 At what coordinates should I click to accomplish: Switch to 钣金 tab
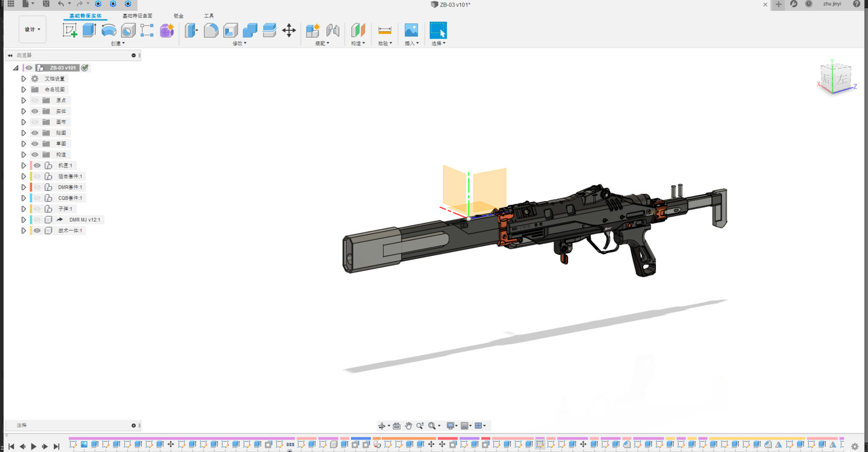click(178, 16)
